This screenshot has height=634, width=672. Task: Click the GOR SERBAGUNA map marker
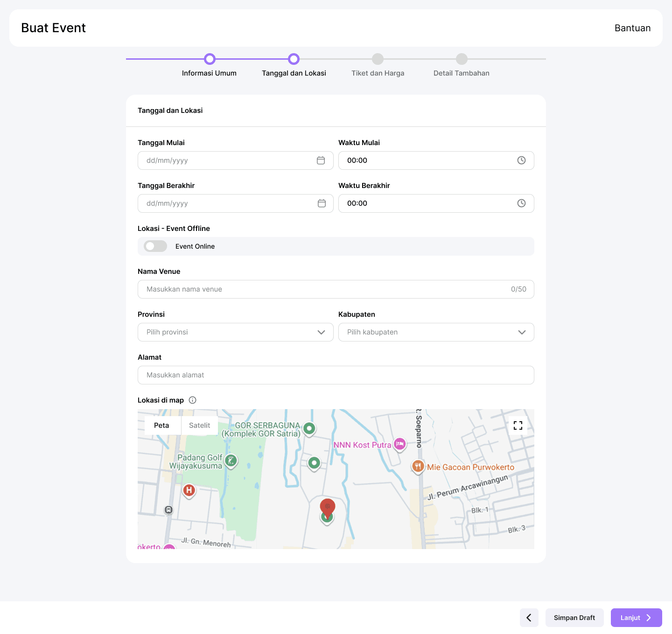(309, 428)
